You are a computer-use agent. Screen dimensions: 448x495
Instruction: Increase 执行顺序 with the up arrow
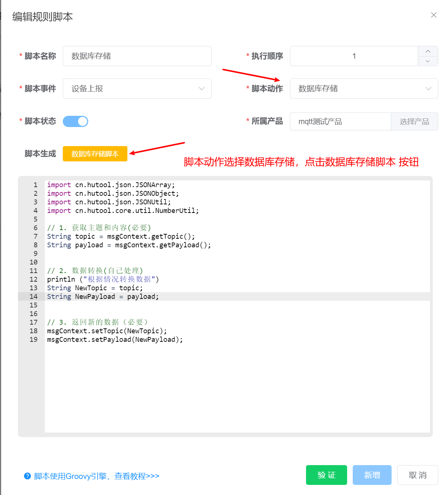pyautogui.click(x=428, y=51)
